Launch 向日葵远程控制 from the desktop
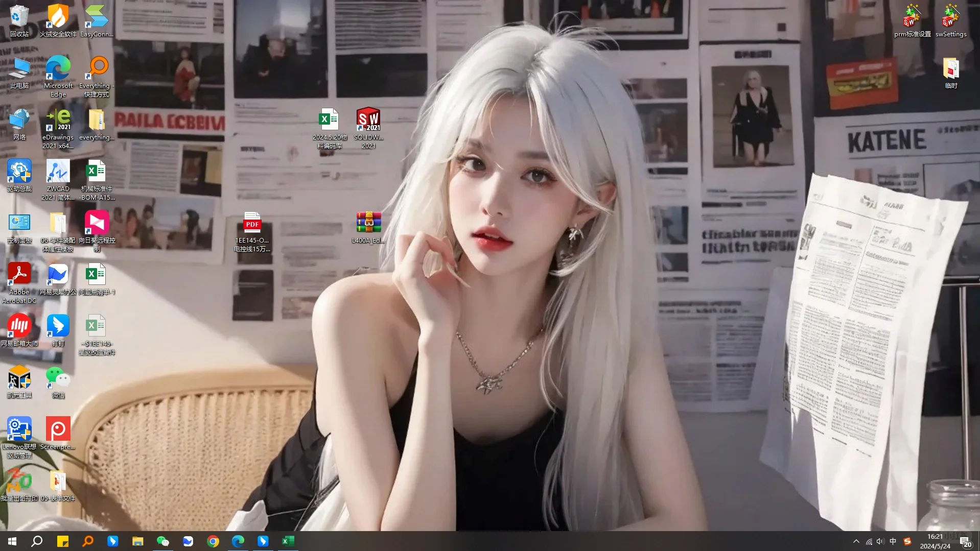This screenshot has width=980, height=551. pos(97,231)
